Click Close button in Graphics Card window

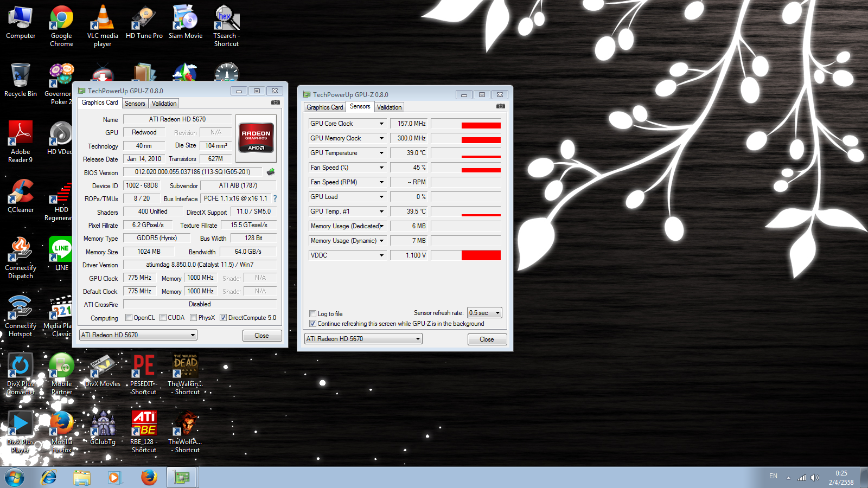click(262, 336)
